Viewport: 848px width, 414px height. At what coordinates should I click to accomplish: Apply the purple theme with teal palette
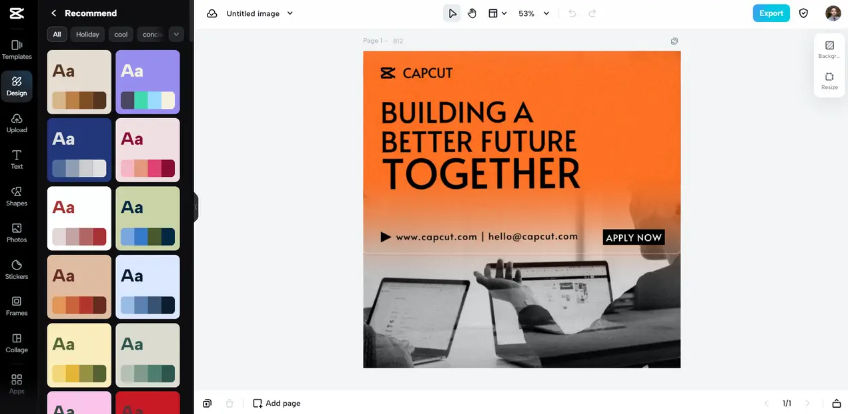pyautogui.click(x=148, y=82)
